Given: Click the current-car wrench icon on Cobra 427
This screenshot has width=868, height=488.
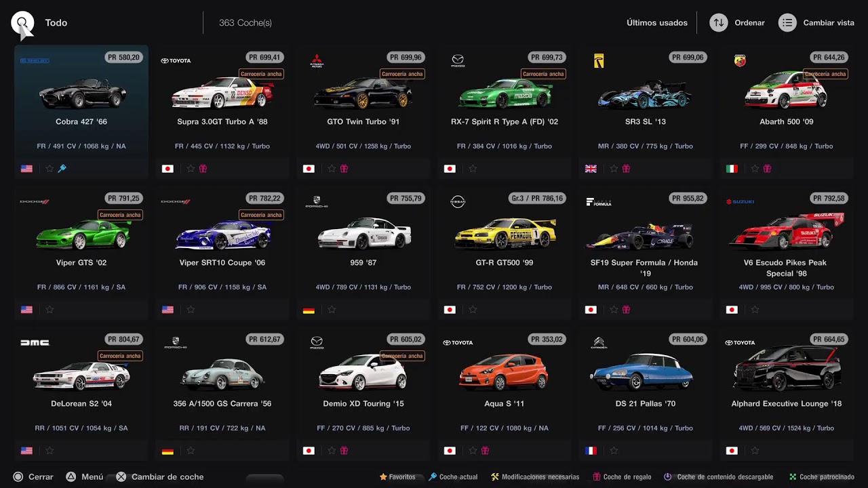Looking at the screenshot, I should pyautogui.click(x=62, y=169).
